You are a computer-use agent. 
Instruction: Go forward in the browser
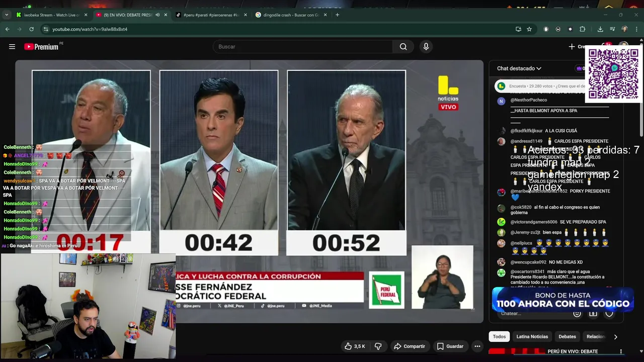[19, 29]
